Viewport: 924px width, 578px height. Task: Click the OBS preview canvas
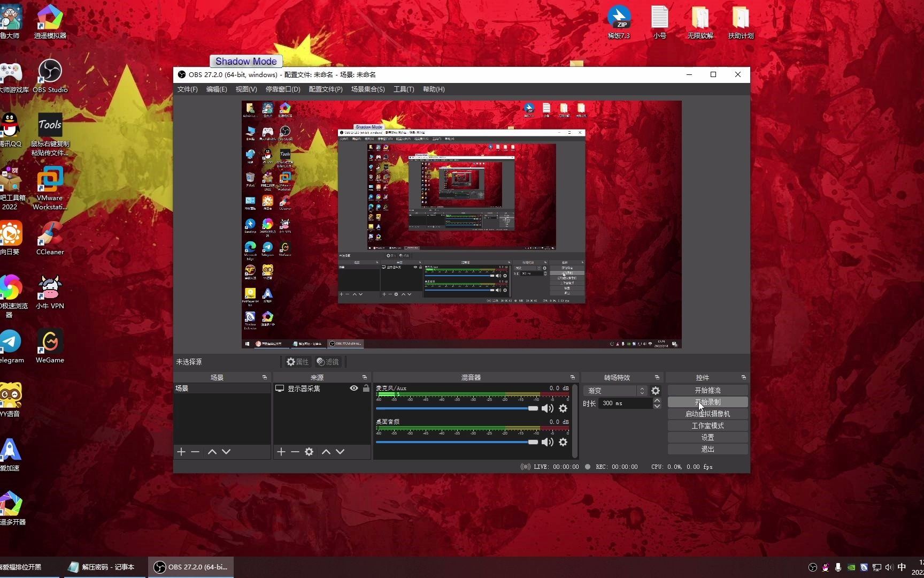pos(461,224)
